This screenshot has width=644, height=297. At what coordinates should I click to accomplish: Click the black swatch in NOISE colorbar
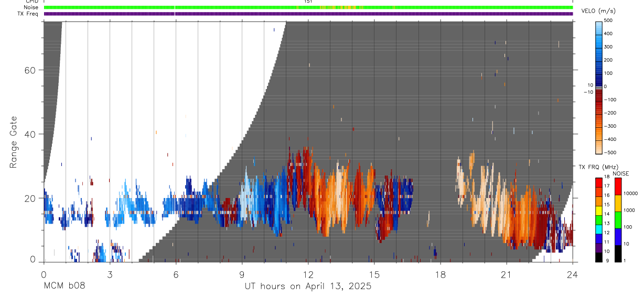point(618,254)
